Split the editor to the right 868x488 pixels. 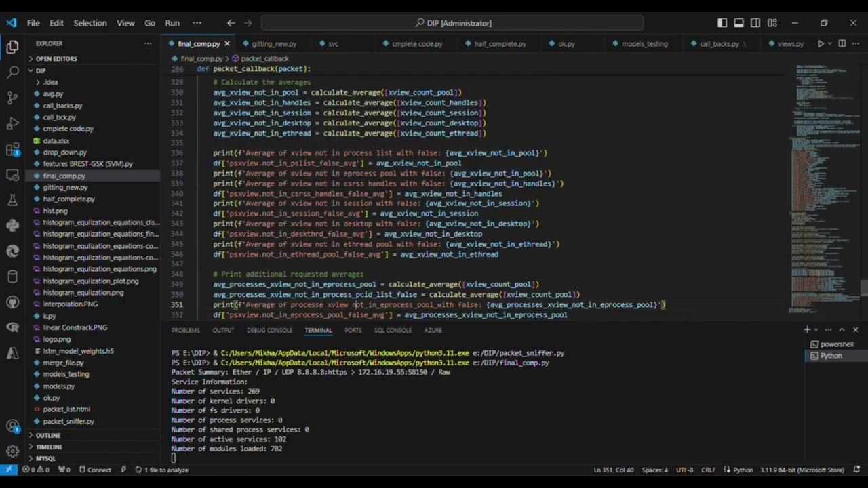(x=842, y=44)
